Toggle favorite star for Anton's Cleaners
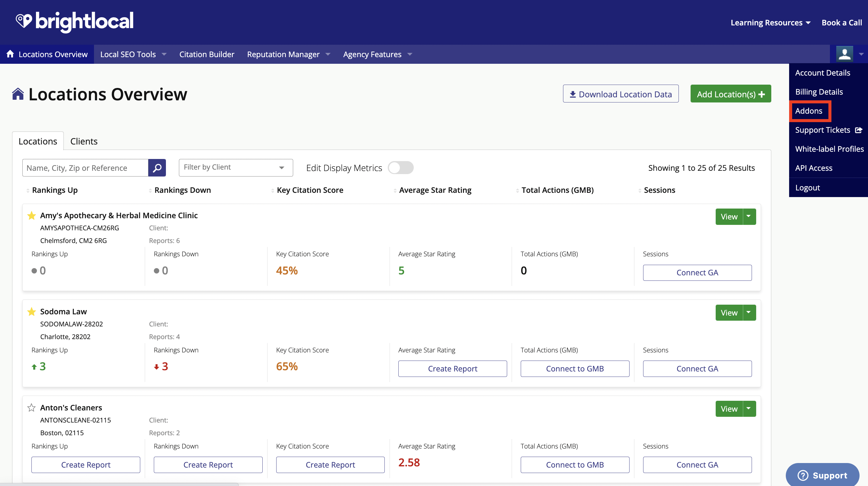 [x=32, y=408]
